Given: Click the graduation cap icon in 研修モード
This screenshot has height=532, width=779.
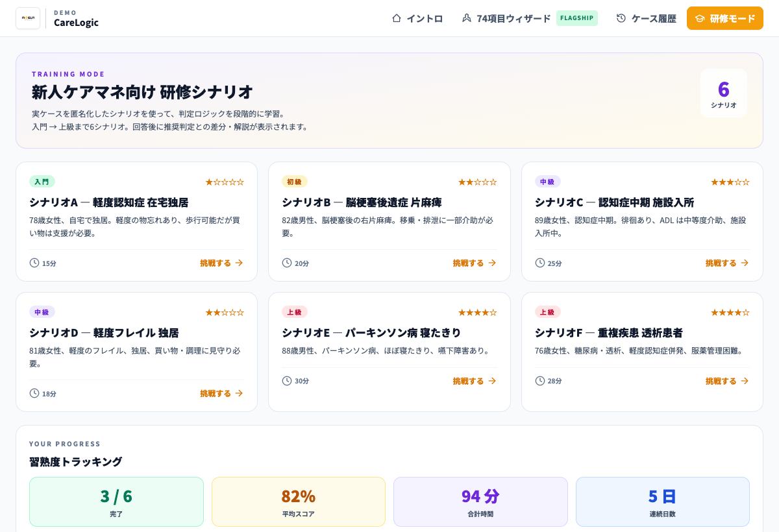Looking at the screenshot, I should (700, 18).
